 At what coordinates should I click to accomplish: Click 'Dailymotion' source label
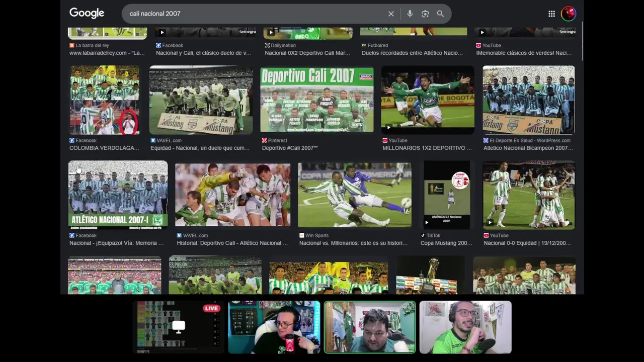[280, 45]
